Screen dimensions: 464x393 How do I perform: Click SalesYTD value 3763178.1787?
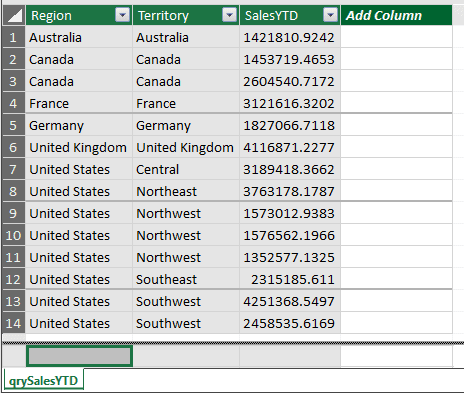click(x=290, y=191)
